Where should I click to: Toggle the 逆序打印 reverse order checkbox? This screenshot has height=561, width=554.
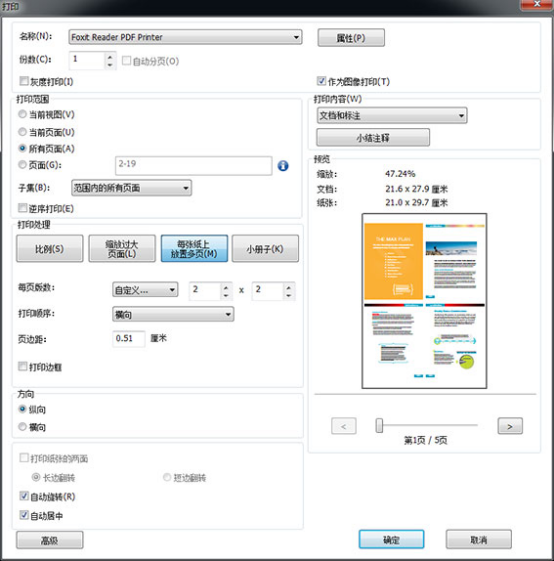[x=23, y=208]
